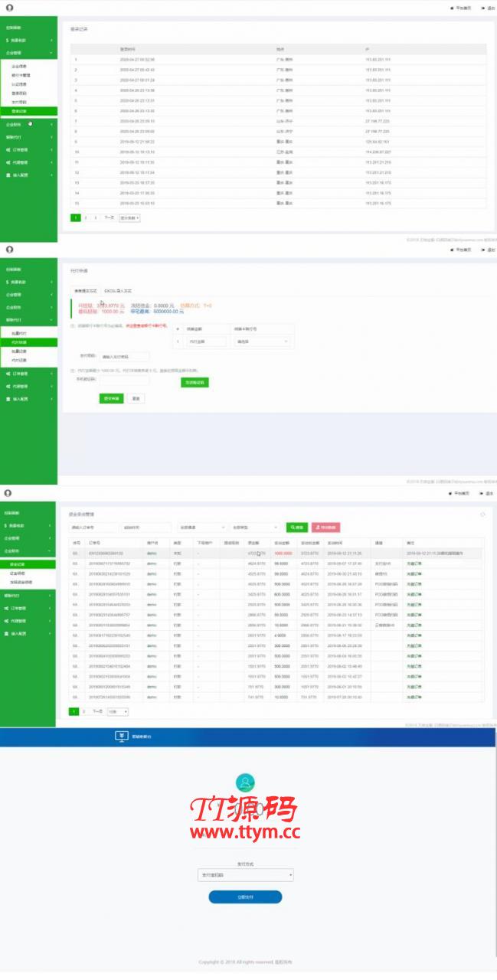Image resolution: width=497 pixels, height=980 pixels.
Task: Open 平台首页 in the 代付申请 screen header
Action: point(461,250)
